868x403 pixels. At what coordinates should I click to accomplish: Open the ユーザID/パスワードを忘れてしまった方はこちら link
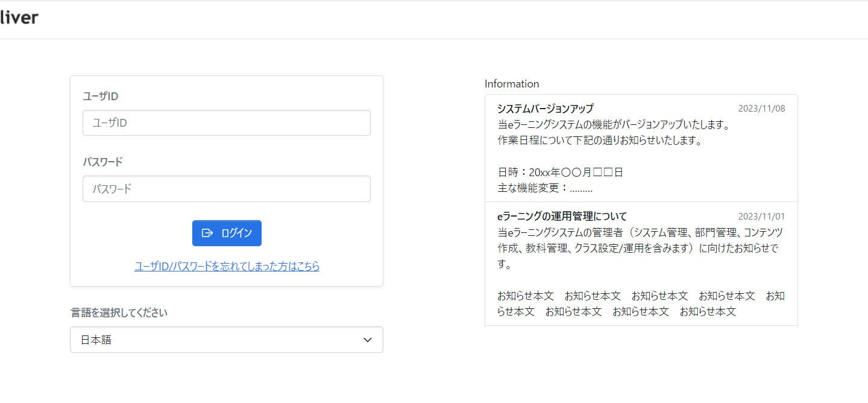(227, 266)
